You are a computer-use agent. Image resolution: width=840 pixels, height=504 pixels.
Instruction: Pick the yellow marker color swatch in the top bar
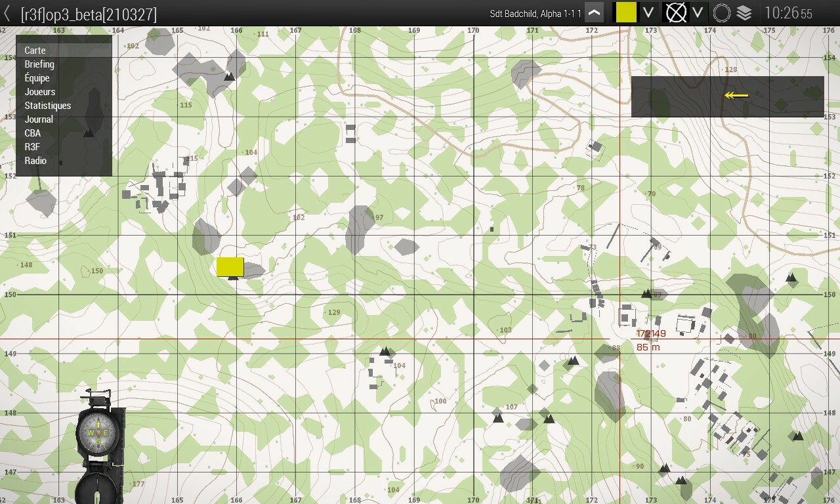(626, 12)
